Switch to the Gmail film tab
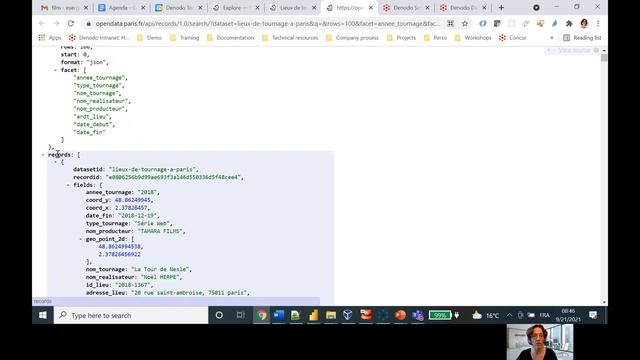Screen dimensions: 640x360 click(64, 8)
